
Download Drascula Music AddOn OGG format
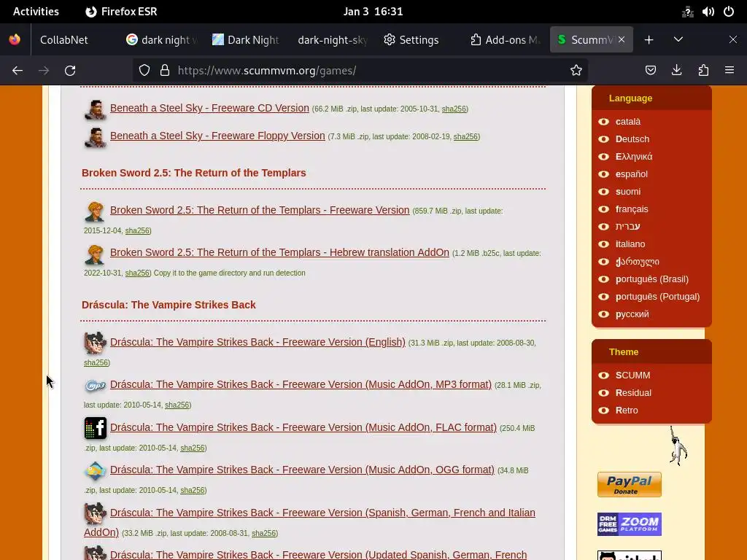(x=302, y=470)
